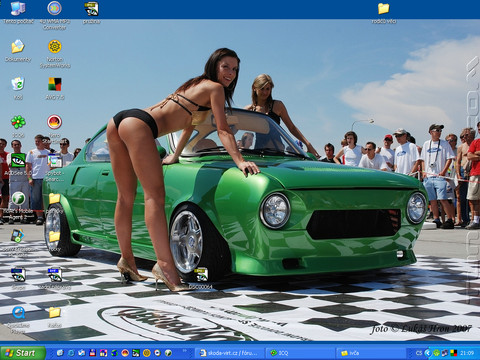Select the Tento počítač desktop icon
This screenshot has height=360, width=480.
(18, 9)
